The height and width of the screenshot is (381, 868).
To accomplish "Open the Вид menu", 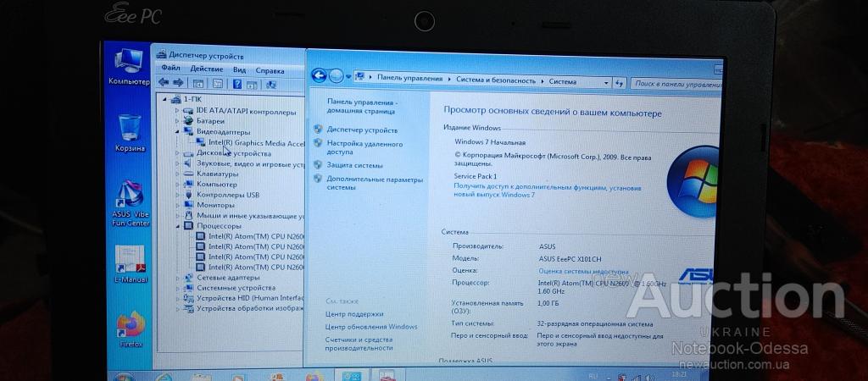I will [239, 70].
